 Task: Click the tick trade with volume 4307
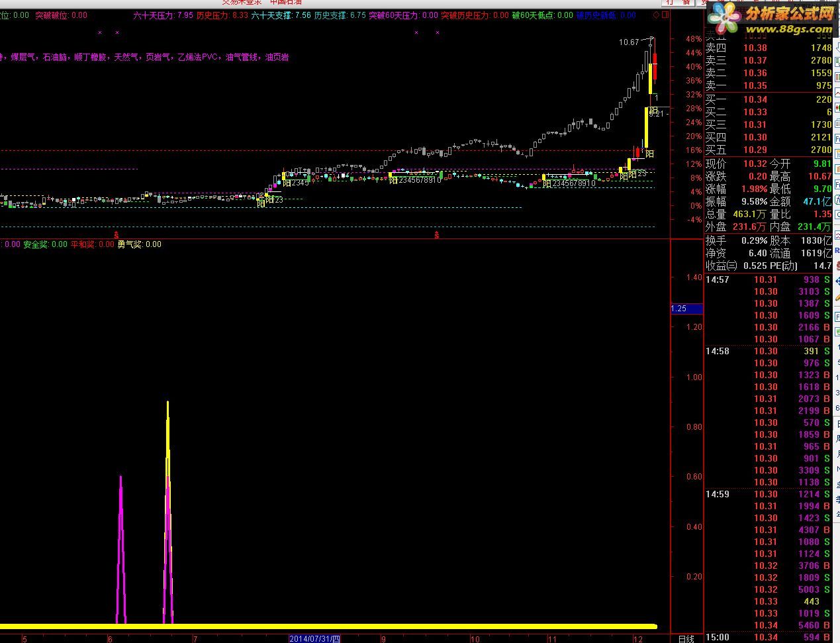(809, 530)
